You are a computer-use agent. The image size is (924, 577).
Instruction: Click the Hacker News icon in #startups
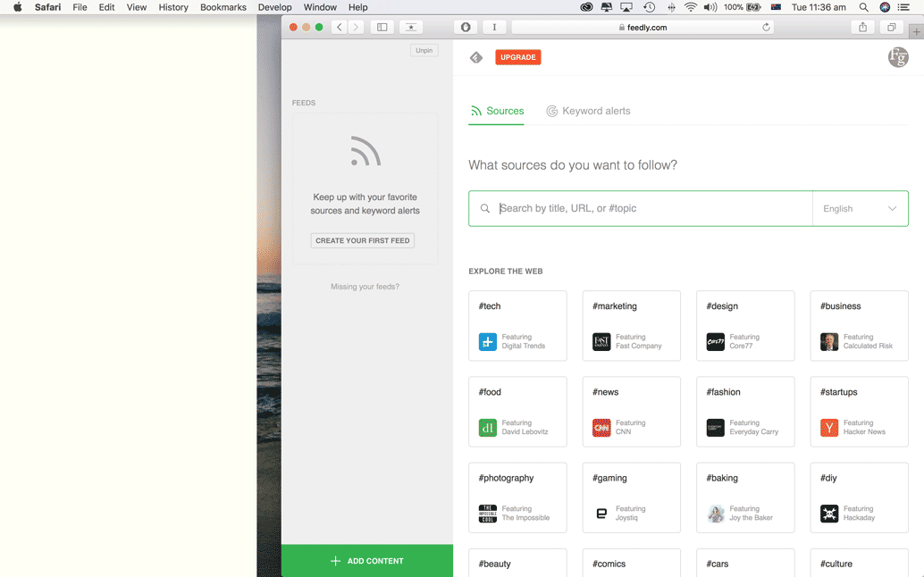tap(829, 428)
